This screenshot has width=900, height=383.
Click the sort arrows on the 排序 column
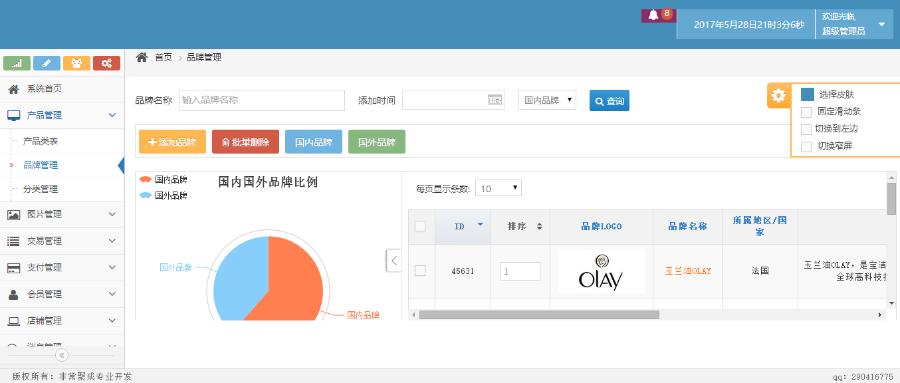tap(539, 226)
